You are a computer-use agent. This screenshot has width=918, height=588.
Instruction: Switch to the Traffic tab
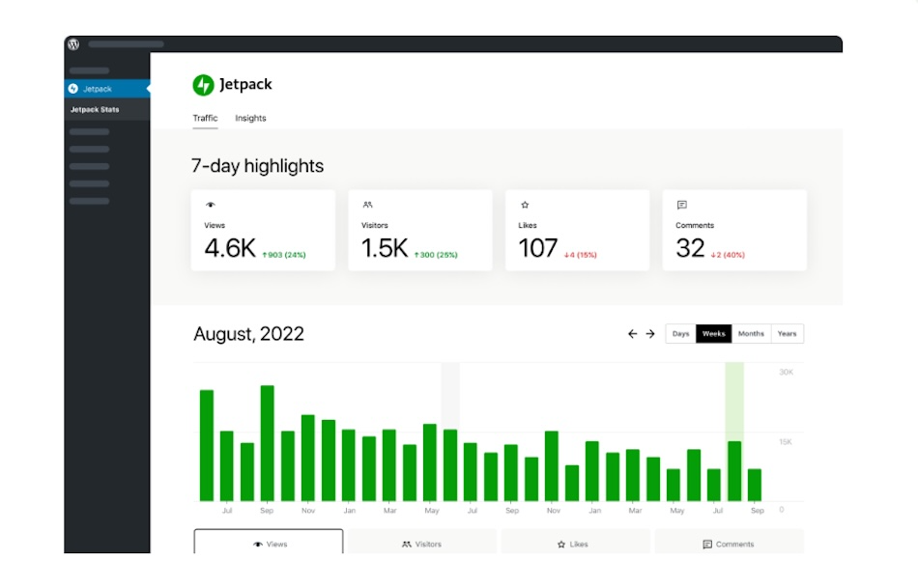click(x=205, y=118)
